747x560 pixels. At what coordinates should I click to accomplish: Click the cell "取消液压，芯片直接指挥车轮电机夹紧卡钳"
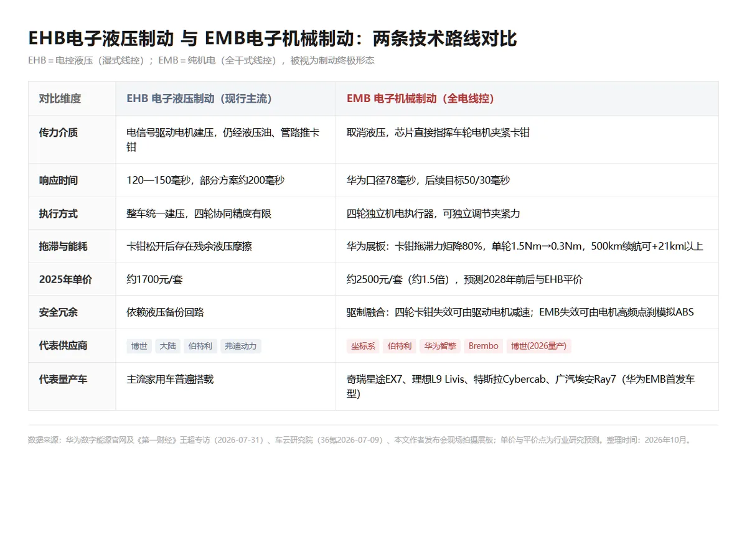click(x=527, y=140)
